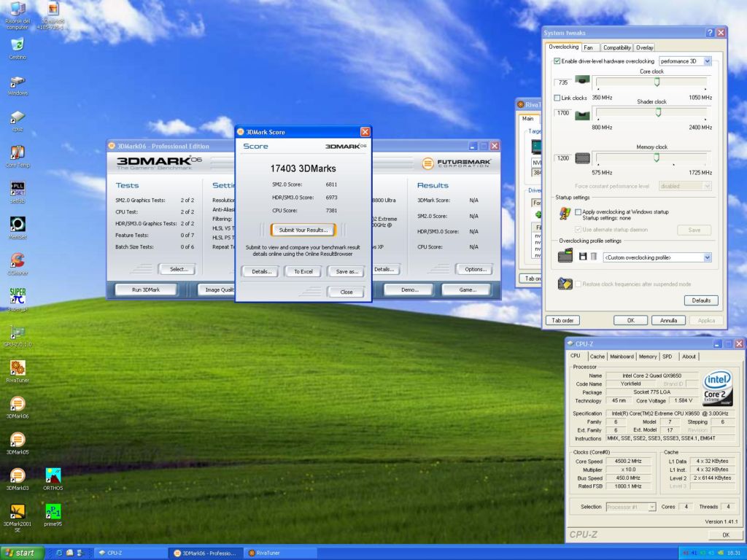Click the core clock chip icon
The image size is (747, 560).
(x=582, y=79)
